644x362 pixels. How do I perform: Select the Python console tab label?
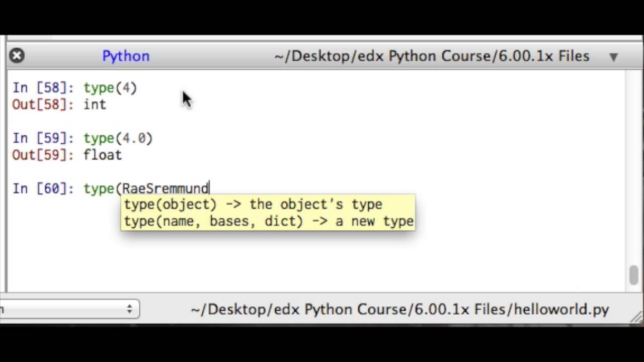coord(126,56)
